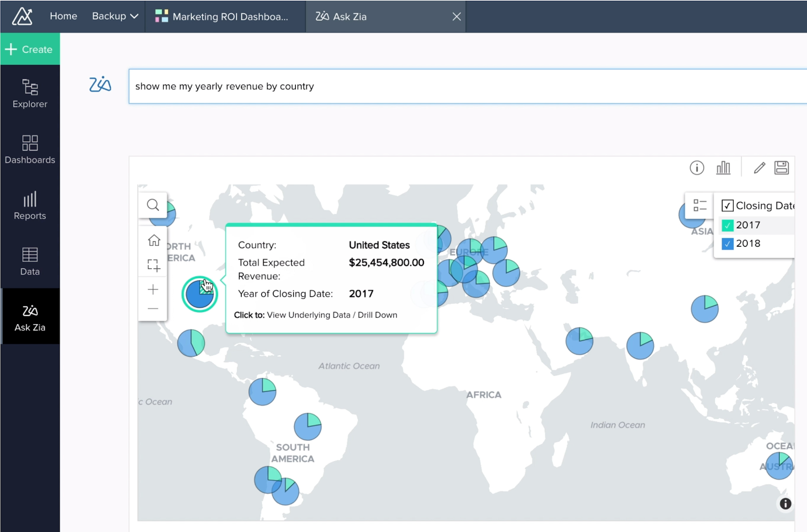Screen dimensions: 807x532
Task: Click the Create button
Action: pyautogui.click(x=30, y=49)
